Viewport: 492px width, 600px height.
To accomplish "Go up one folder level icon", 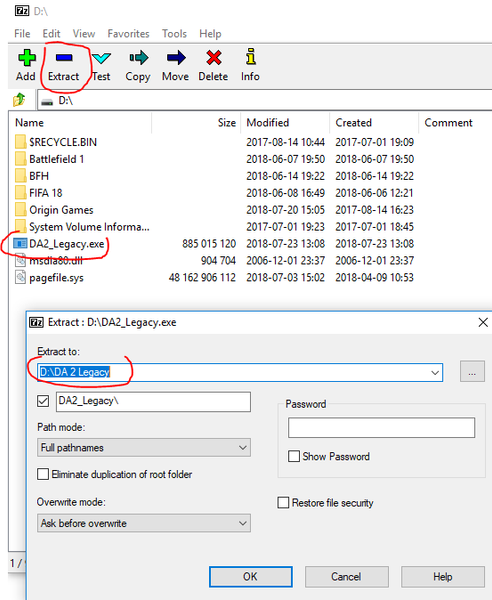I will pos(19,100).
